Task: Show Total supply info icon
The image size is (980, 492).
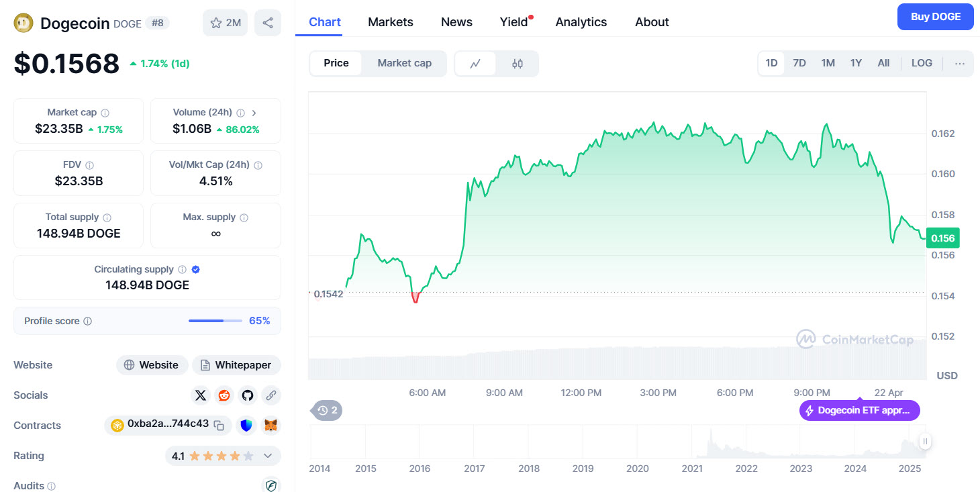Action: pos(107,217)
